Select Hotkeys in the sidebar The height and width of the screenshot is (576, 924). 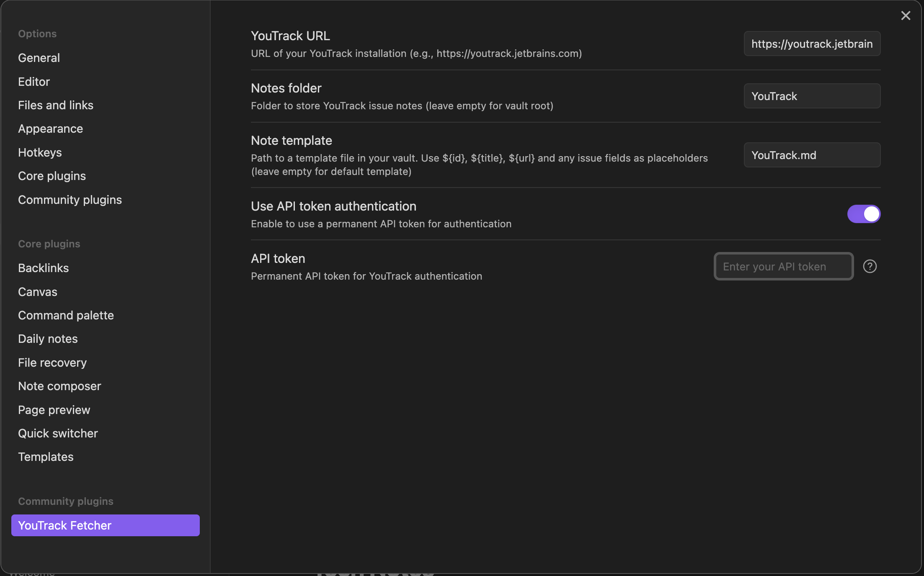(40, 152)
